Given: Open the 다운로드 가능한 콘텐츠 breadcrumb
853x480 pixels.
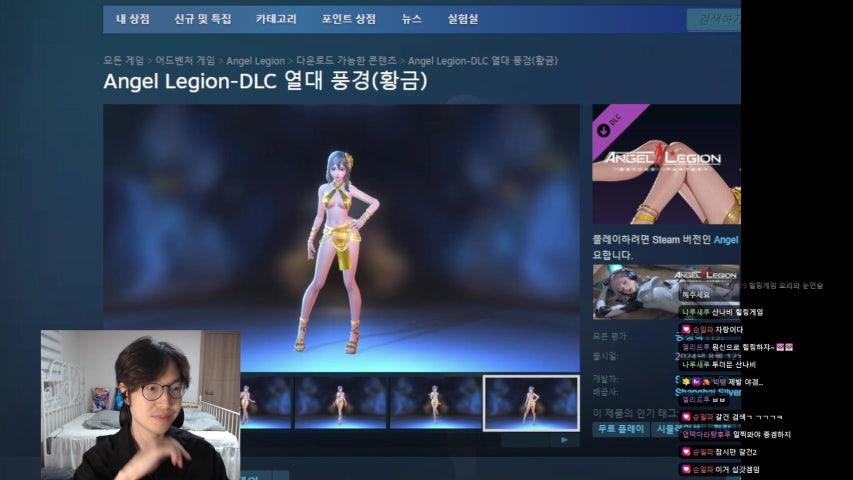Looking at the screenshot, I should [x=346, y=60].
